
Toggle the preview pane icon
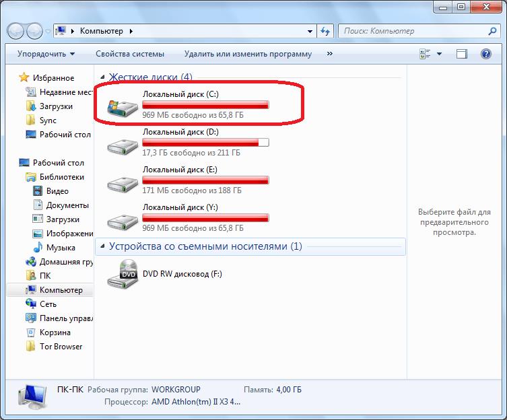click(462, 54)
